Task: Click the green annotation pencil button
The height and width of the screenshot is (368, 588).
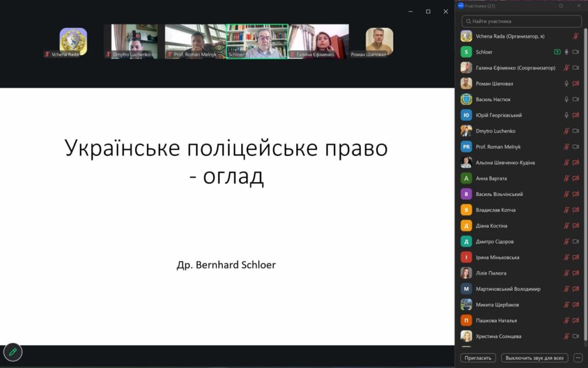Action: tap(13, 352)
